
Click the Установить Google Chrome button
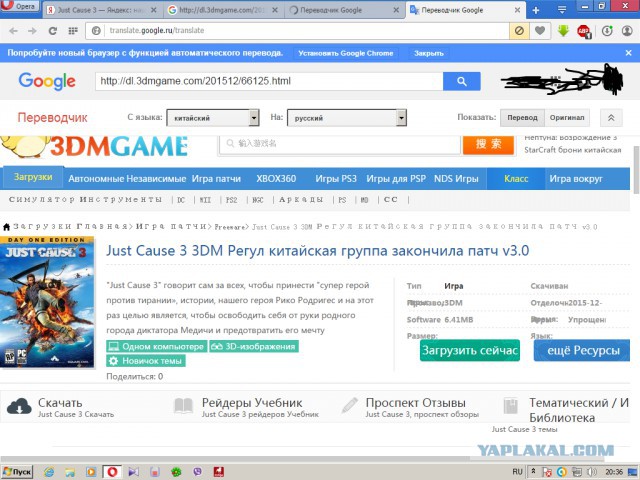345,53
